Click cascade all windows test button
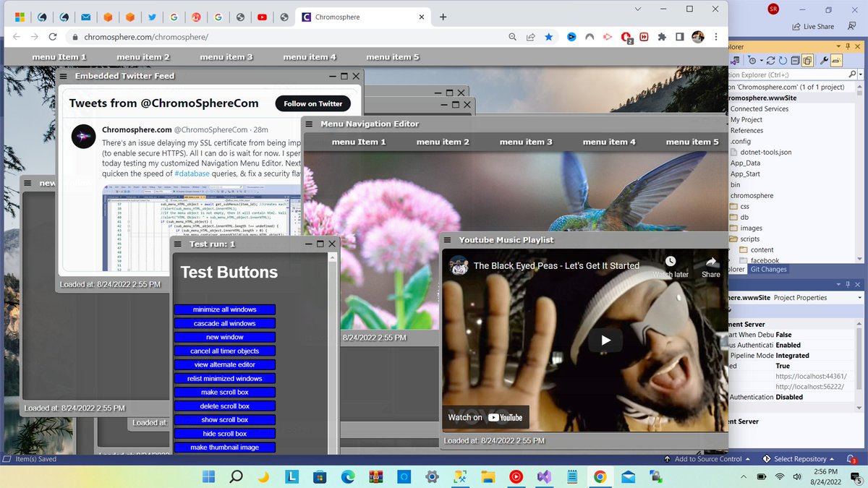This screenshot has height=488, width=868. pyautogui.click(x=225, y=323)
